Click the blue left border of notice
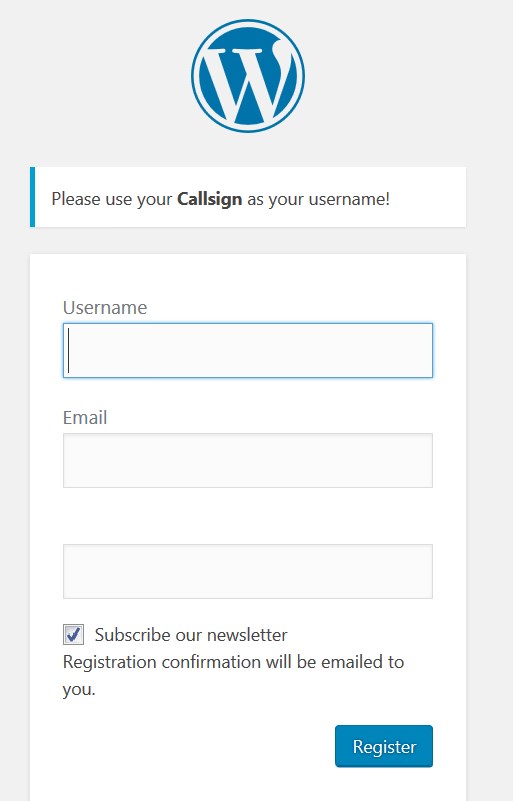Screen dimensions: 513x801 [x=33, y=197]
